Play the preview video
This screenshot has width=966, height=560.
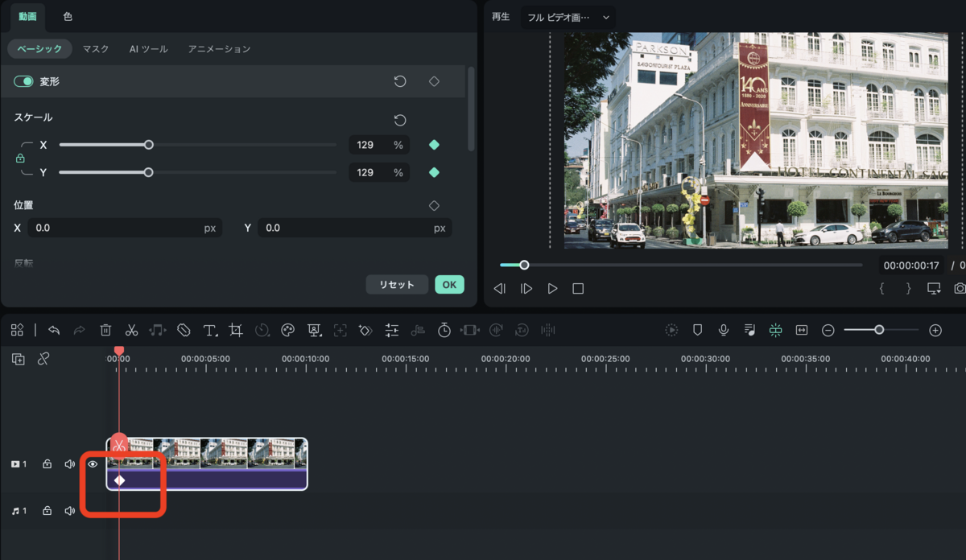click(x=552, y=288)
